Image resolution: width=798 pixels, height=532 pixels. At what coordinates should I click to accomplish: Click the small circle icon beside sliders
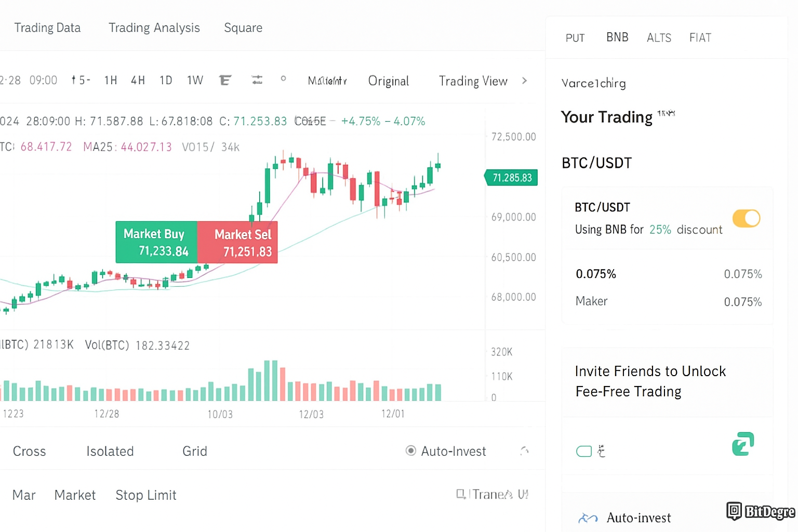tap(283, 79)
